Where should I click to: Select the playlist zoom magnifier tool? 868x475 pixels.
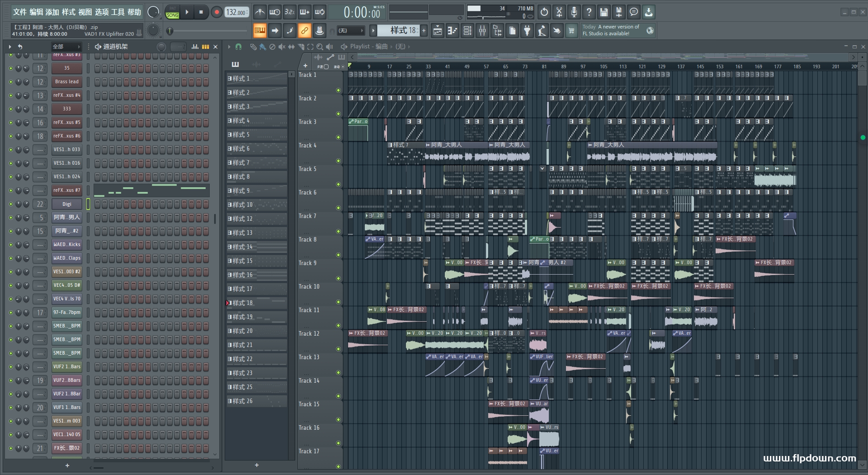(320, 47)
